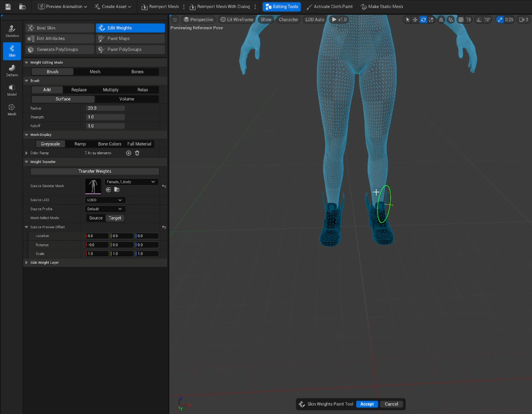Screen dimensions: 532x414
Task: Toggle Editing Tools mode in the toolbar
Action: (282, 7)
